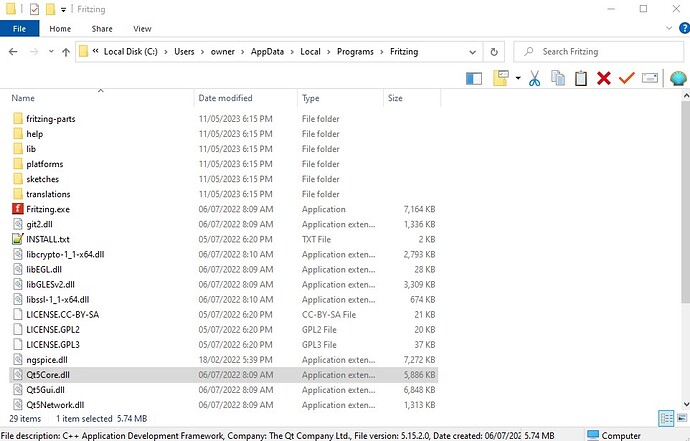
Task: Navigate to Users in the breadcrumb
Action: coord(184,51)
